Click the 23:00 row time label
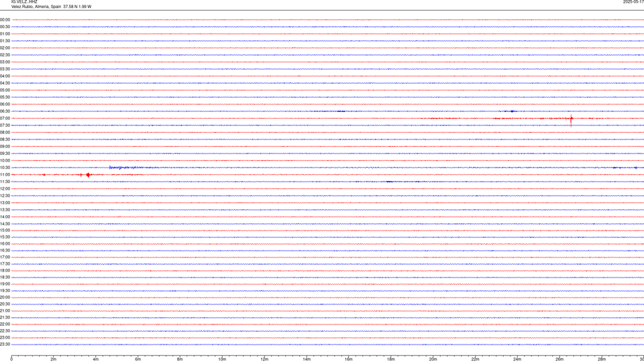This screenshot has width=644, height=362. (5, 338)
